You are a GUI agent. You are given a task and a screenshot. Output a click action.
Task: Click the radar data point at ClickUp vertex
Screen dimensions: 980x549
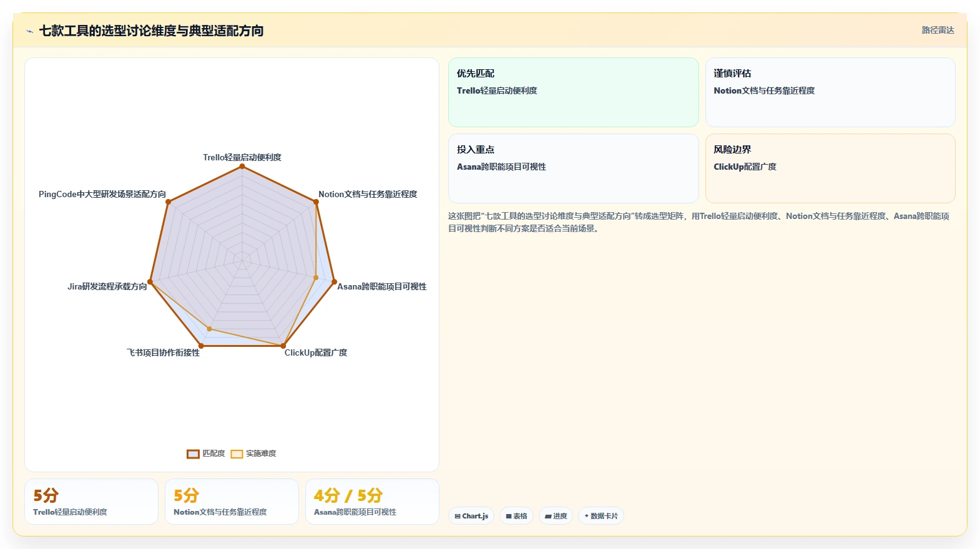click(x=283, y=346)
